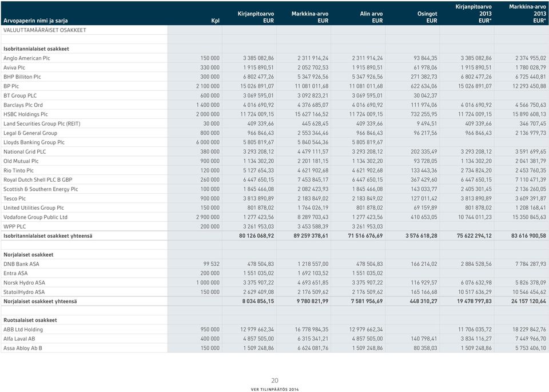
Task: Select the 'Markkina-arvo 2013 EUR*' column header
Action: point(527,14)
